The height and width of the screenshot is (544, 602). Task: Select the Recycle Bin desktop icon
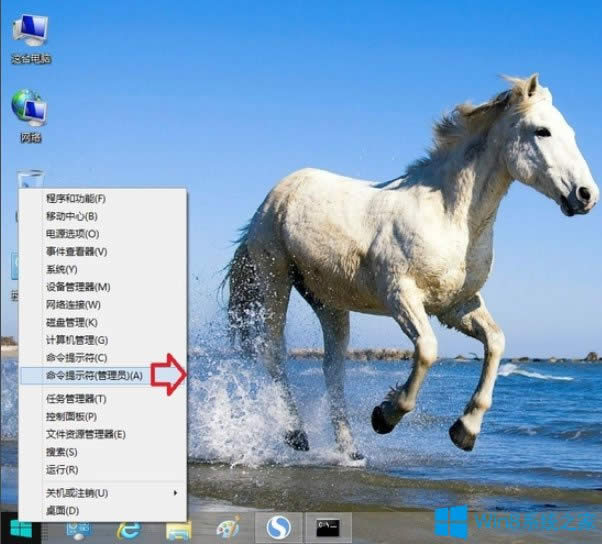coord(30,180)
